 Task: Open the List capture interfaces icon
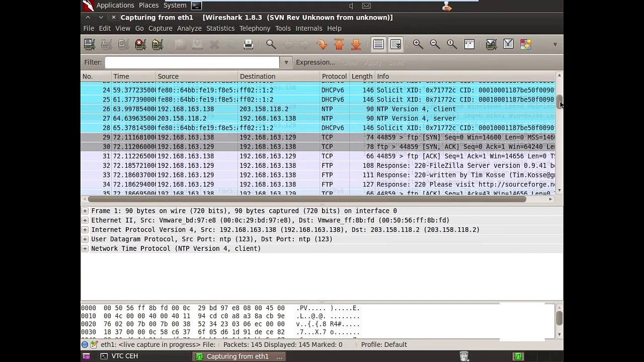(x=90, y=44)
